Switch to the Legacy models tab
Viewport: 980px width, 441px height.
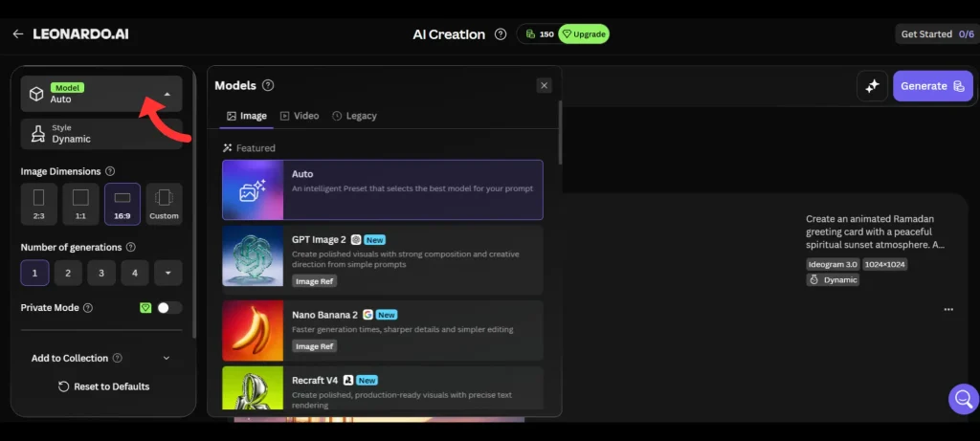(x=354, y=116)
